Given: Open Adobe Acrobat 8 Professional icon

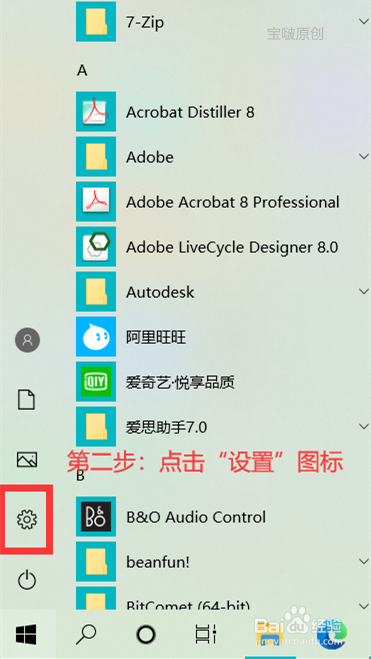Looking at the screenshot, I should [x=96, y=202].
